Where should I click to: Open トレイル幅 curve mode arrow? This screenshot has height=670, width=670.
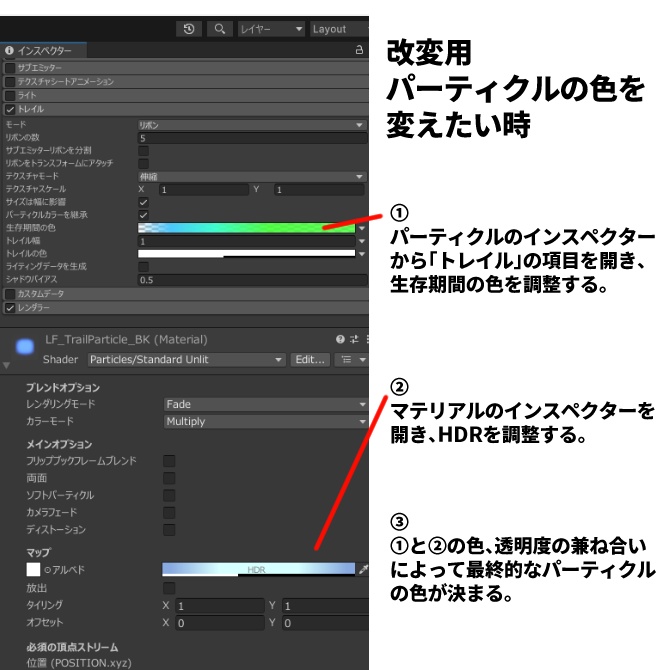coord(362,241)
